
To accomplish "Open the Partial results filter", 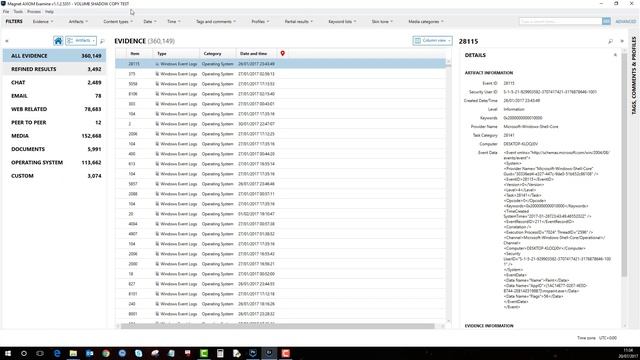I will click(299, 21).
